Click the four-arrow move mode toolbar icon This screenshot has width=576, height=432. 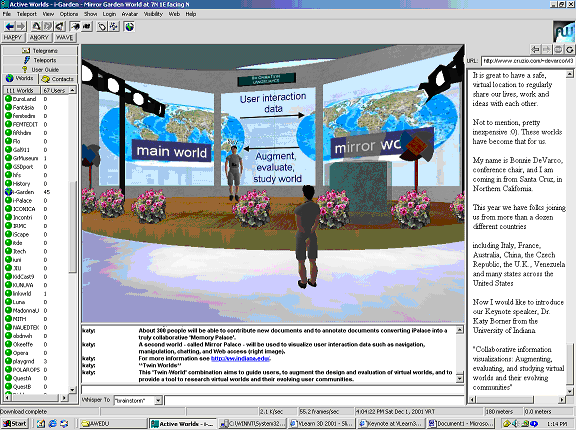click(114, 26)
